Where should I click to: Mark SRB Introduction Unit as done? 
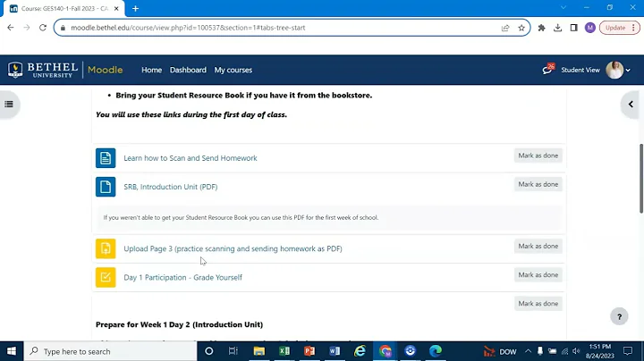point(538,184)
